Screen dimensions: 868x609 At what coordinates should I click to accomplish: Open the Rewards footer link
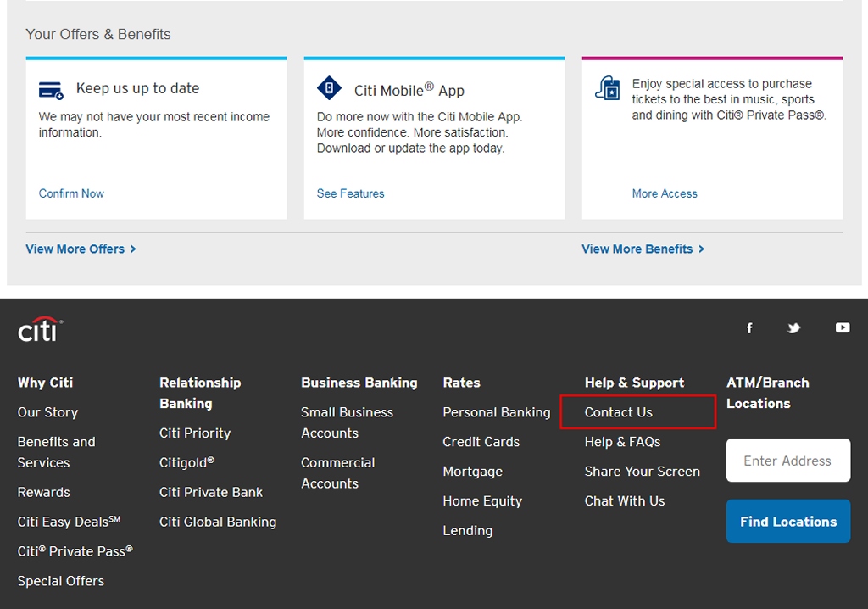(44, 492)
